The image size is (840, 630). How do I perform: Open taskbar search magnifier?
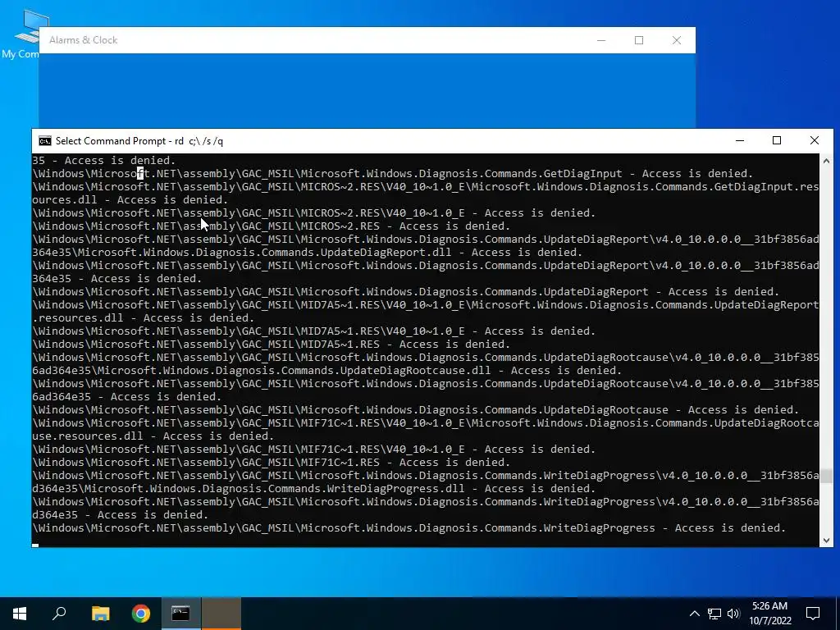59,614
